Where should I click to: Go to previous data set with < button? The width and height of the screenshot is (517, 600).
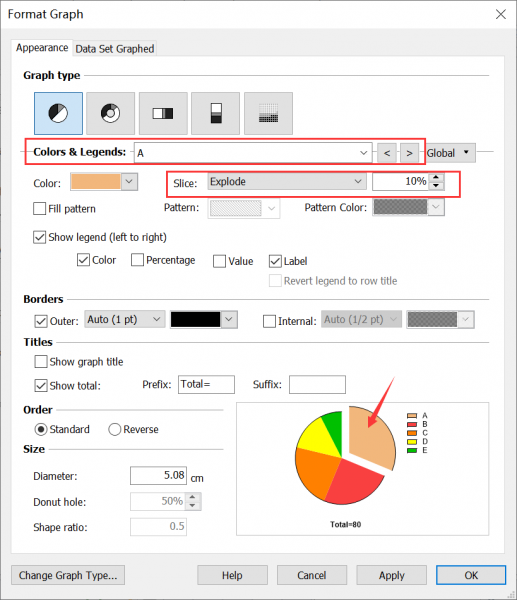tap(387, 153)
